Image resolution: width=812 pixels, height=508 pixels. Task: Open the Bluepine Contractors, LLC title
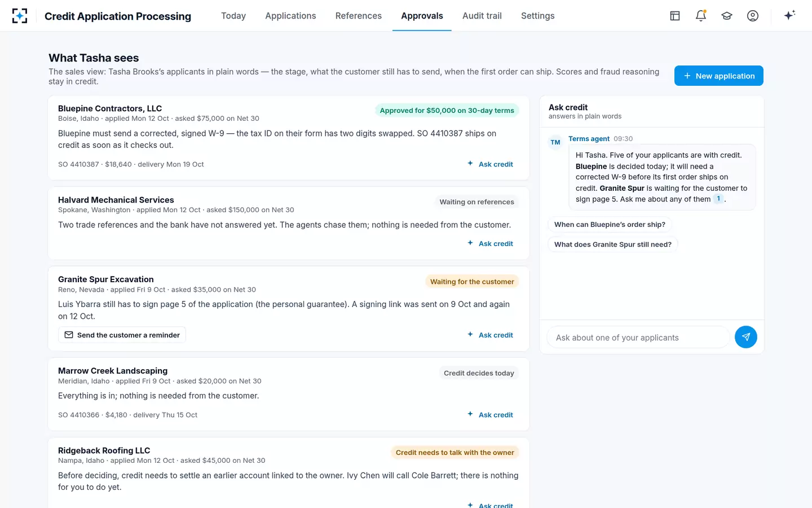coord(110,108)
